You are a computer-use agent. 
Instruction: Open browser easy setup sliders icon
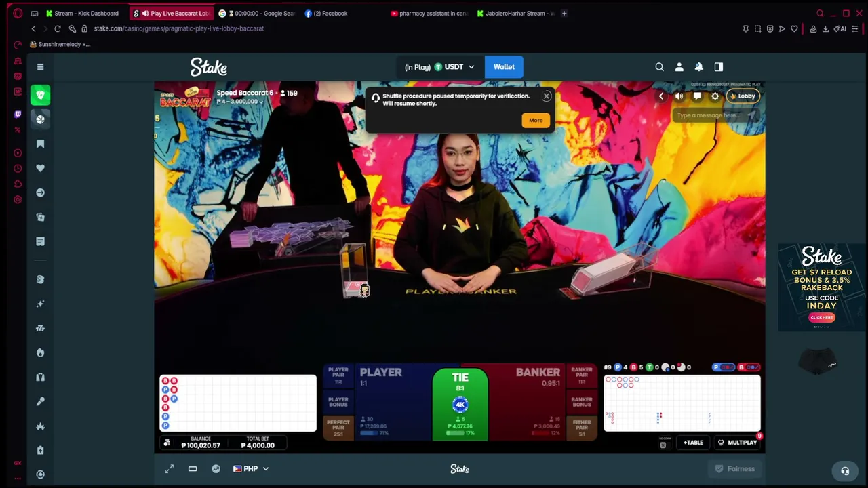[x=855, y=28]
